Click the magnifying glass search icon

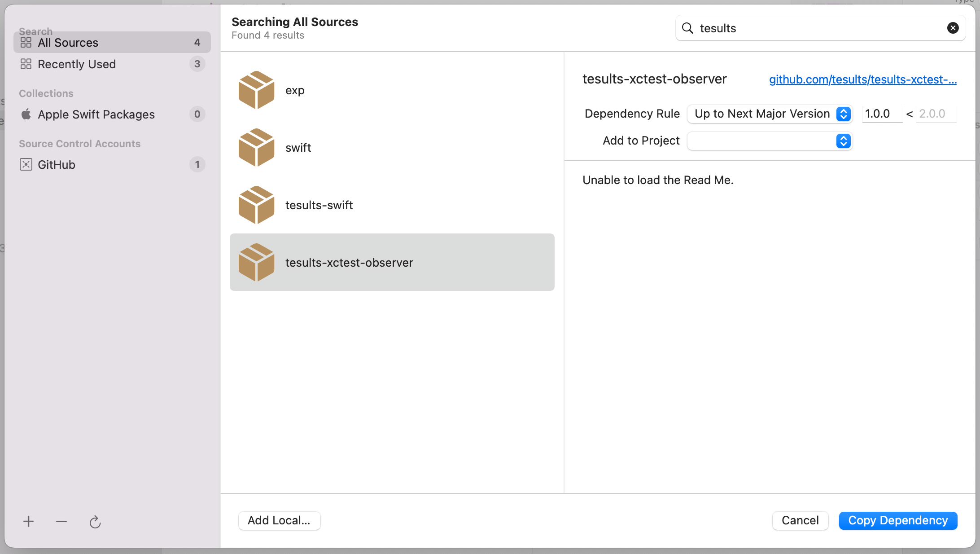click(687, 28)
